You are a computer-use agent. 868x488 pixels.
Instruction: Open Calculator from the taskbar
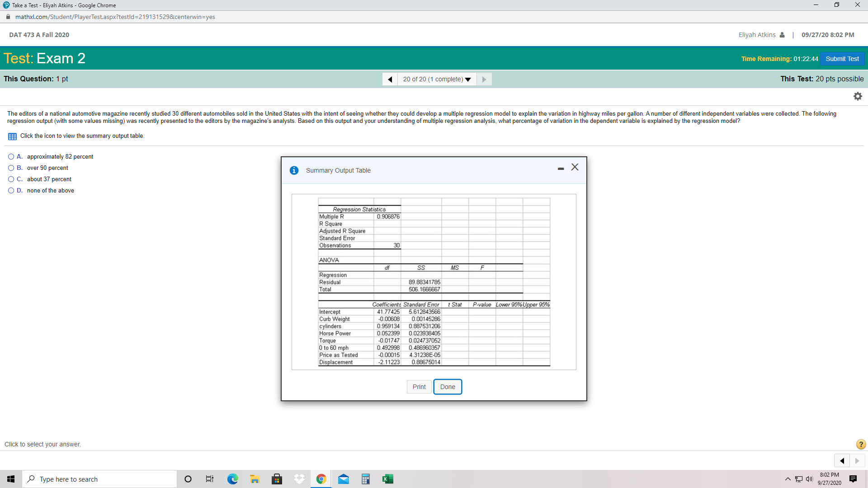365,479
